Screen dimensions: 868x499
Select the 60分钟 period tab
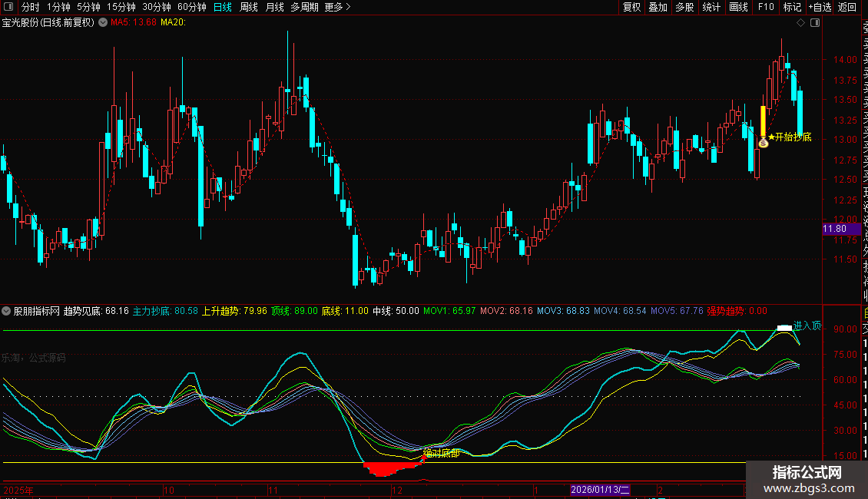coord(191,8)
